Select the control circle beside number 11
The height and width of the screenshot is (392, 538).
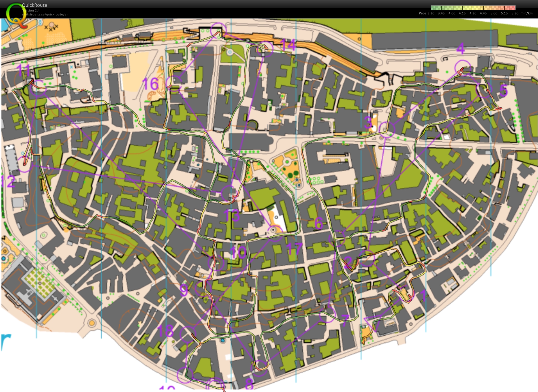38,88
